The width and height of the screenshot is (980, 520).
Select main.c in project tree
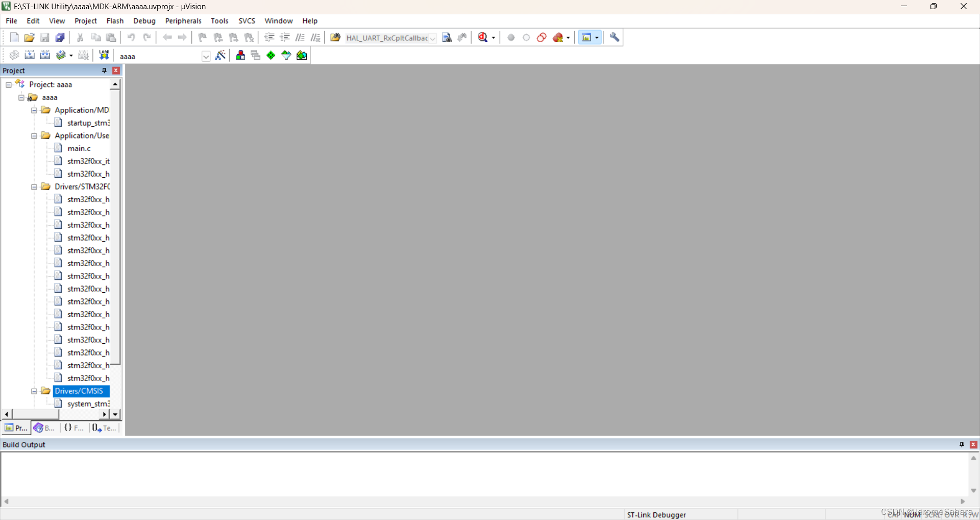coord(79,149)
